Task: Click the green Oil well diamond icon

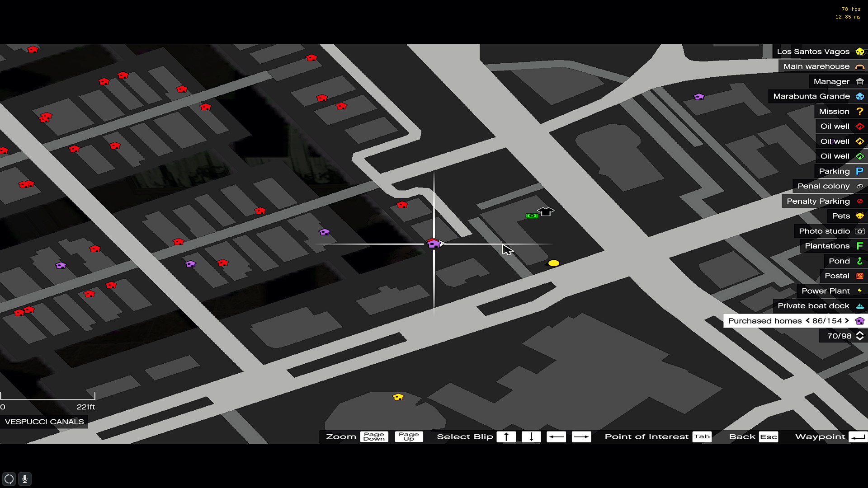Action: tap(860, 156)
